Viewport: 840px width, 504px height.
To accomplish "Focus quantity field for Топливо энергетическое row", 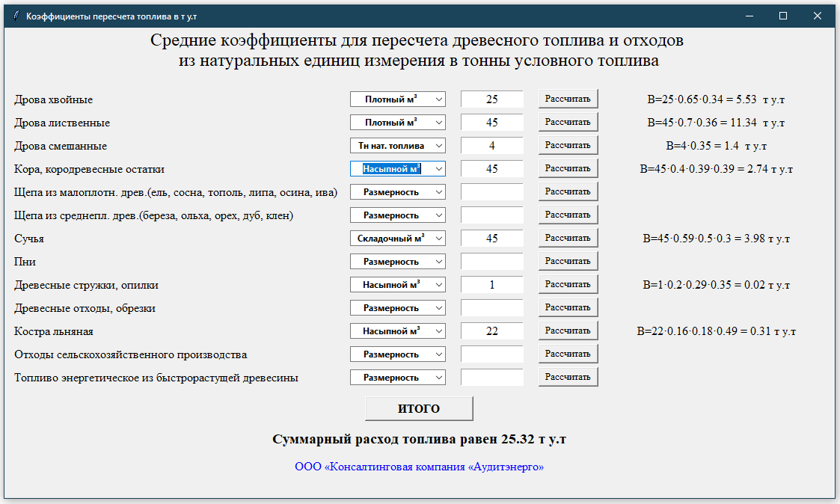I will (491, 378).
